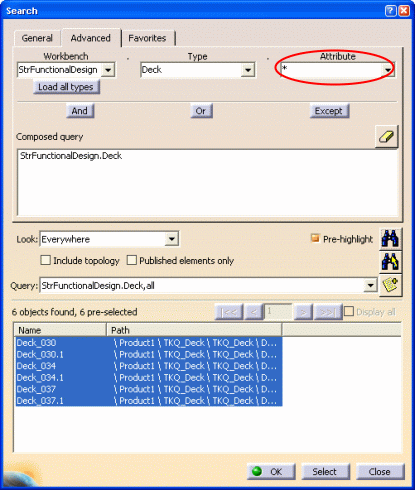Click the Except operator button
Screen dimensions: 415x490
(329, 111)
